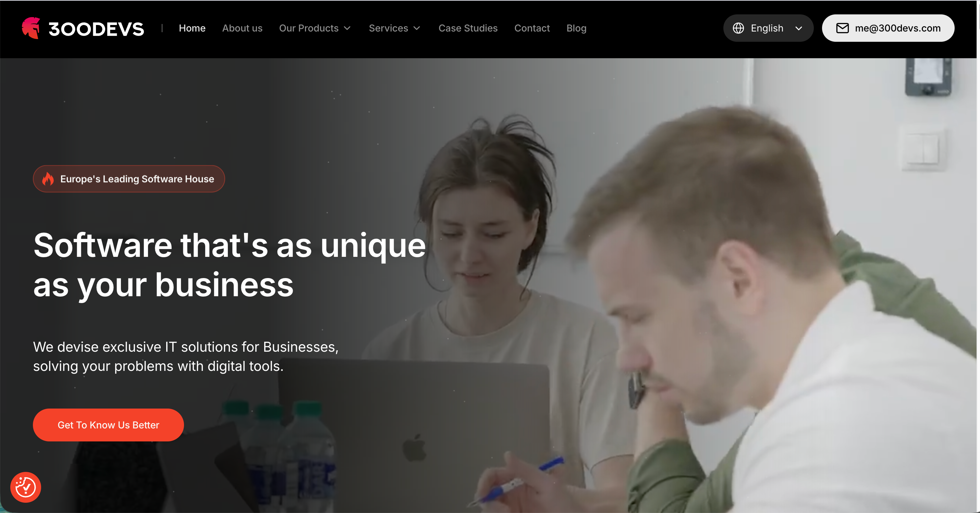The image size is (980, 513).
Task: Open the English language dropdown arrow
Action: [799, 28]
